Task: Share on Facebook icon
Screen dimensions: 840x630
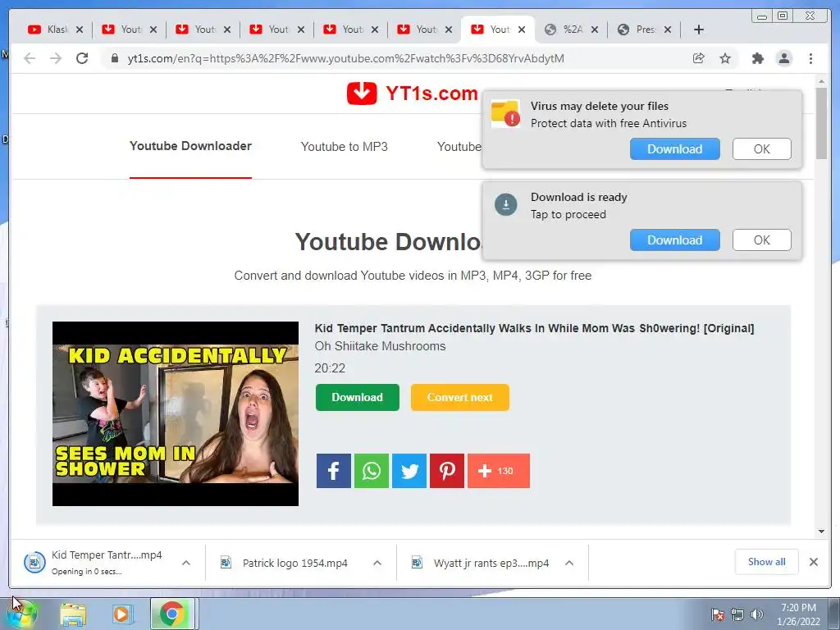Action: pyautogui.click(x=334, y=471)
